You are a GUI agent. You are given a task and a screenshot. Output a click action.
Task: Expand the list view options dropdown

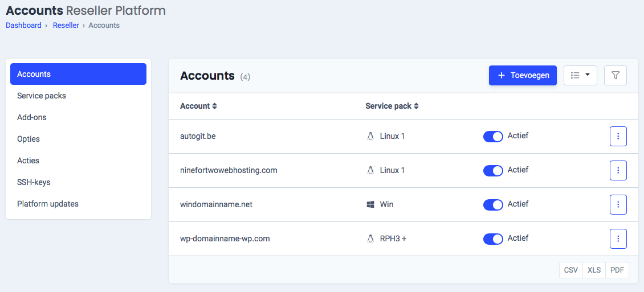580,76
